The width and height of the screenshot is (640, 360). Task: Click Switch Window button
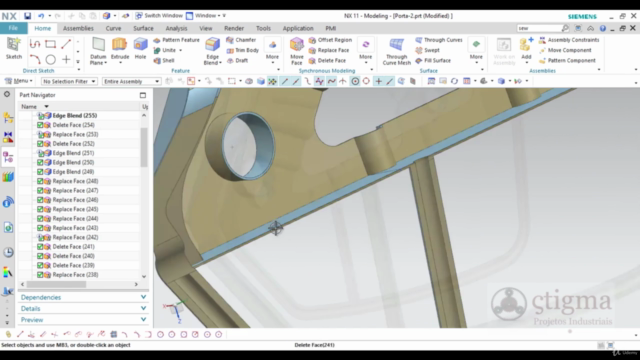coord(159,16)
